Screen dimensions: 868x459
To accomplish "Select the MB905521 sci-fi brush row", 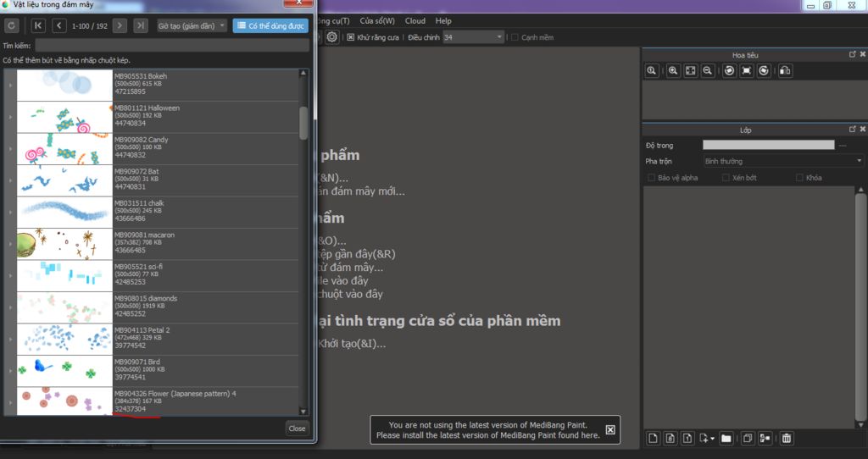I will pyautogui.click(x=157, y=275).
